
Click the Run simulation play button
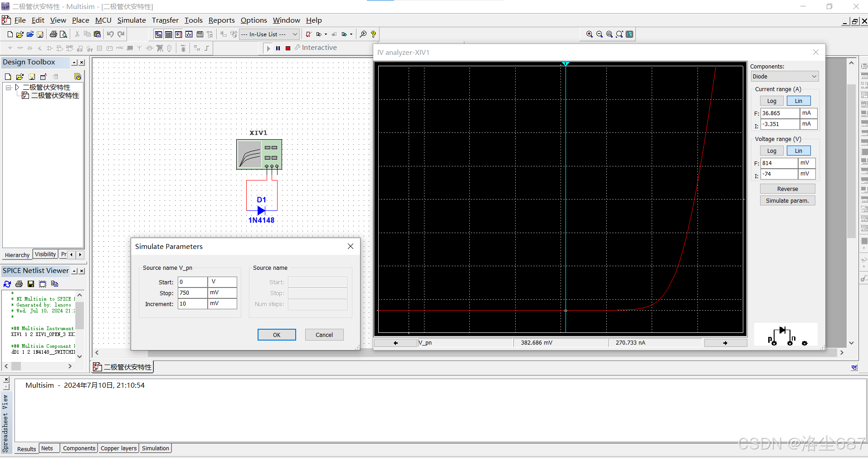pos(268,48)
